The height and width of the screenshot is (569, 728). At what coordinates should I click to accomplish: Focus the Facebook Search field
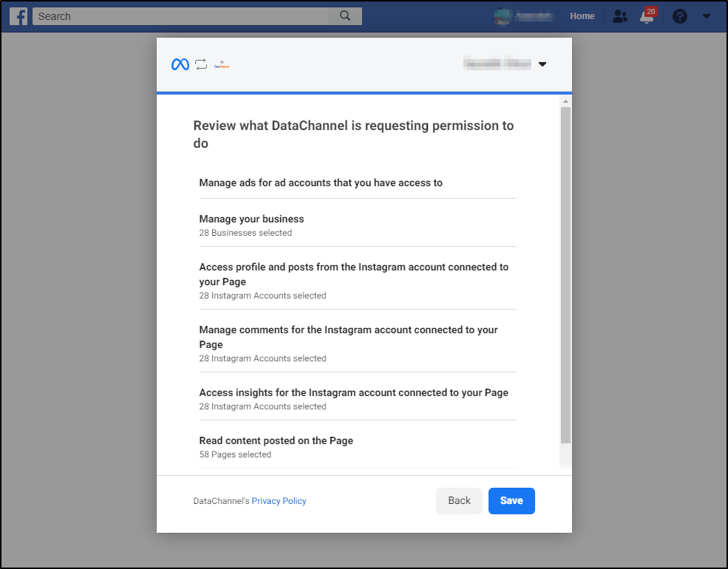pos(180,16)
